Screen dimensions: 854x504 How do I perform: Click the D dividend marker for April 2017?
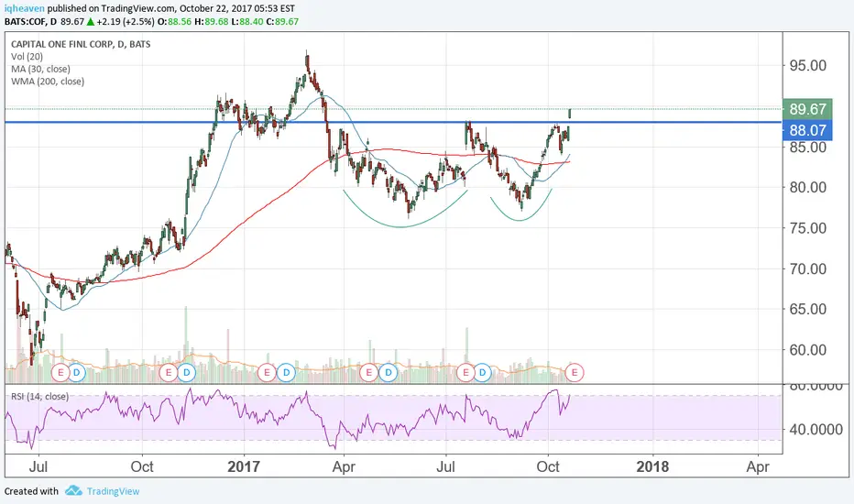tap(389, 373)
